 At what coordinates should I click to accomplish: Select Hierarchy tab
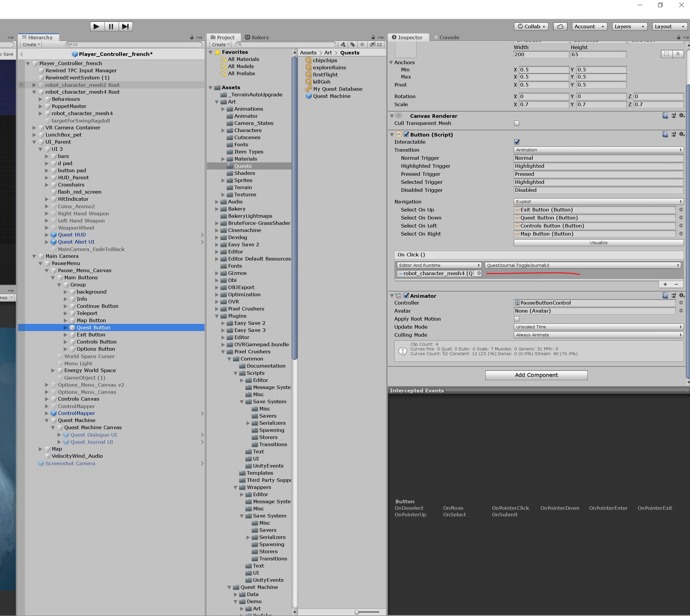point(38,37)
